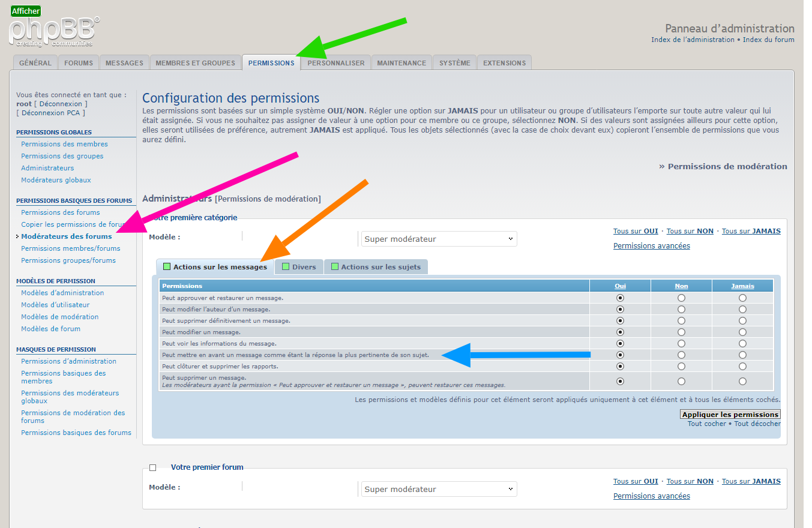Screen dimensions: 812x528
Task: Go to the Extensions tab
Action: pyautogui.click(x=504, y=63)
